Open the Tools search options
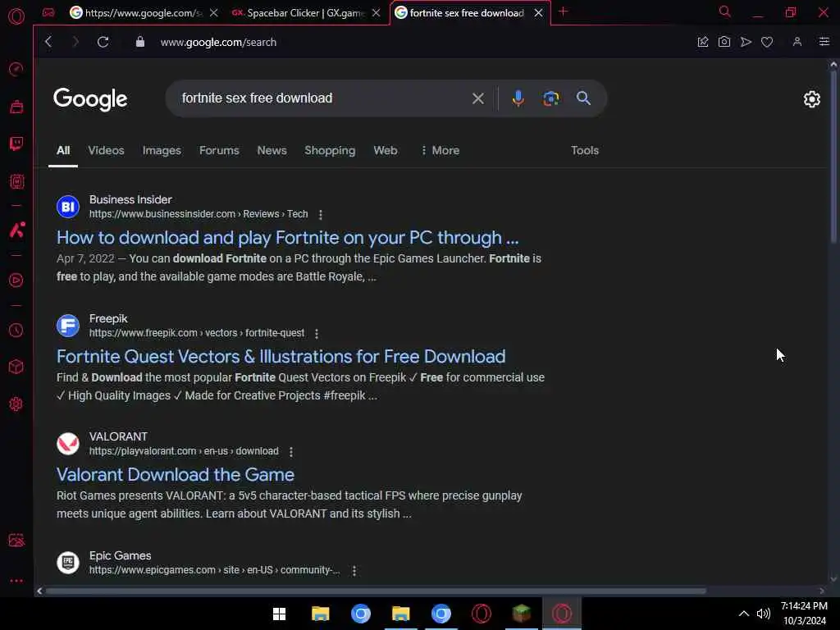 click(584, 151)
